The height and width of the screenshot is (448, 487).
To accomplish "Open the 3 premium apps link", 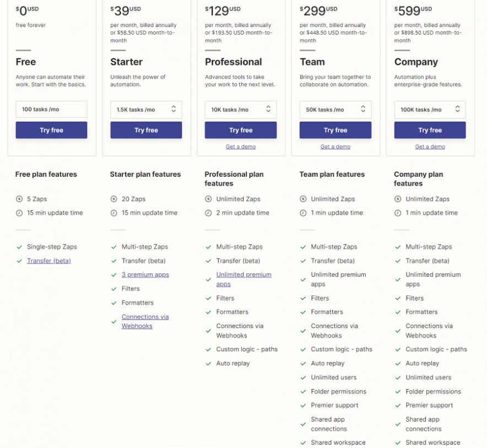I will click(x=145, y=275).
